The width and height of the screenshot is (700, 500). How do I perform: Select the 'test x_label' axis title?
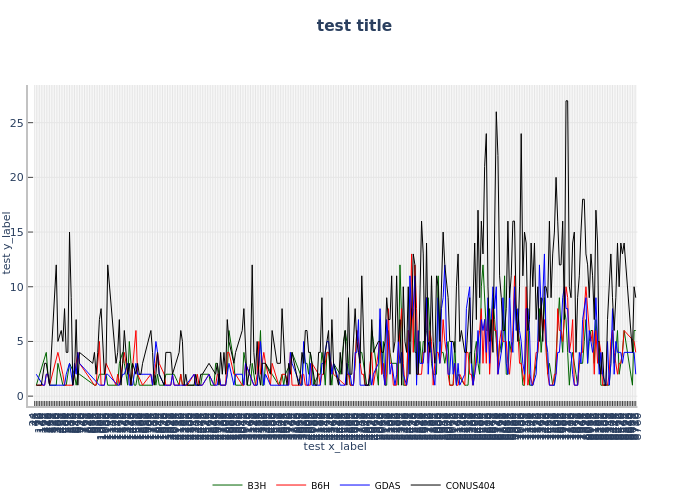click(x=335, y=446)
